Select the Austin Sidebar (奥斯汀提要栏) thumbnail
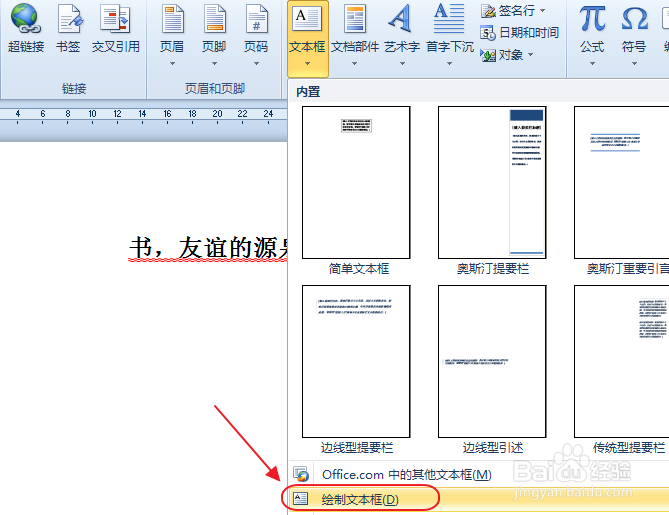The width and height of the screenshot is (669, 515). (x=492, y=183)
